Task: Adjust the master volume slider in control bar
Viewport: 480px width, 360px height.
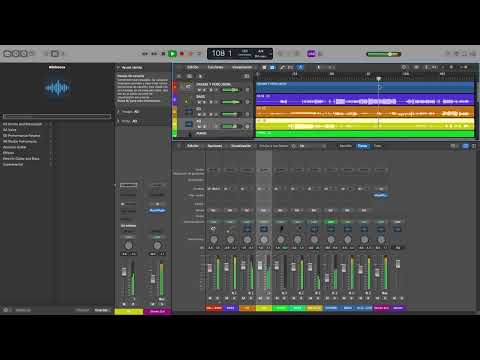Action: (x=384, y=54)
